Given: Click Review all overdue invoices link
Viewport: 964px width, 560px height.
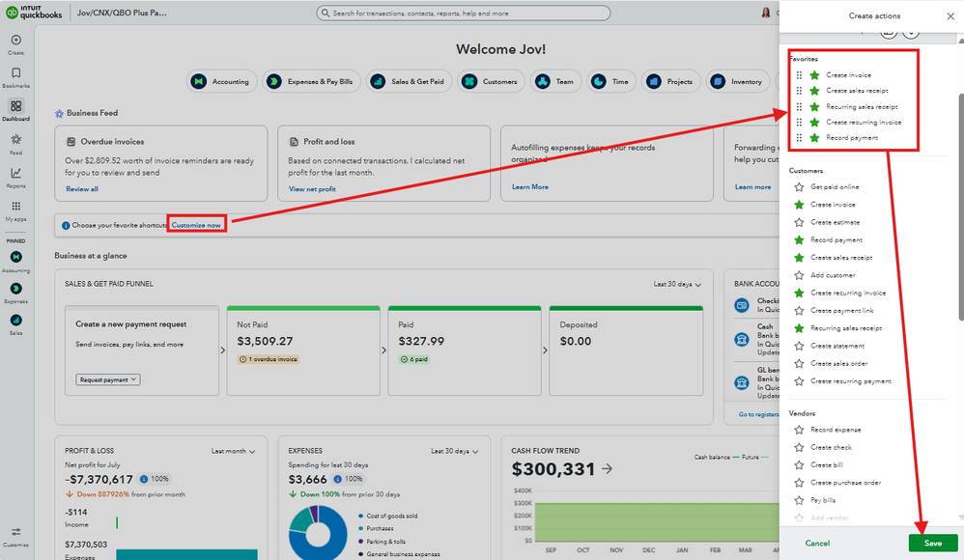Looking at the screenshot, I should 82,188.
